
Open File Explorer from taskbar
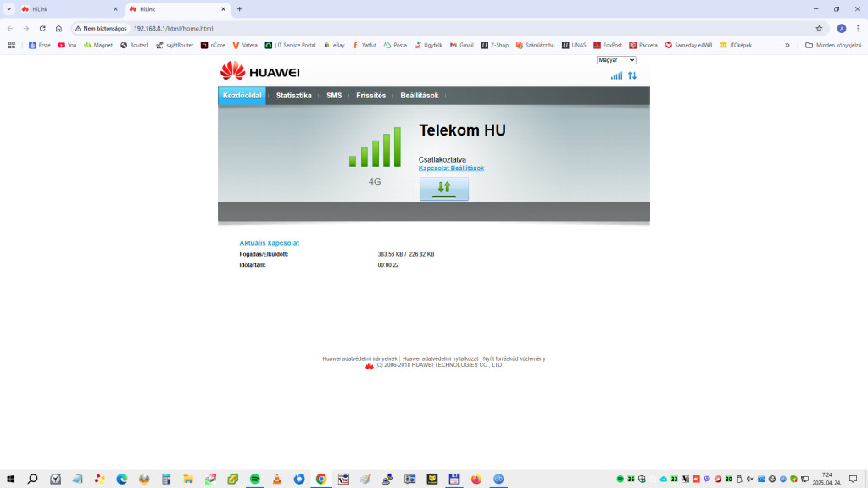[x=188, y=480]
